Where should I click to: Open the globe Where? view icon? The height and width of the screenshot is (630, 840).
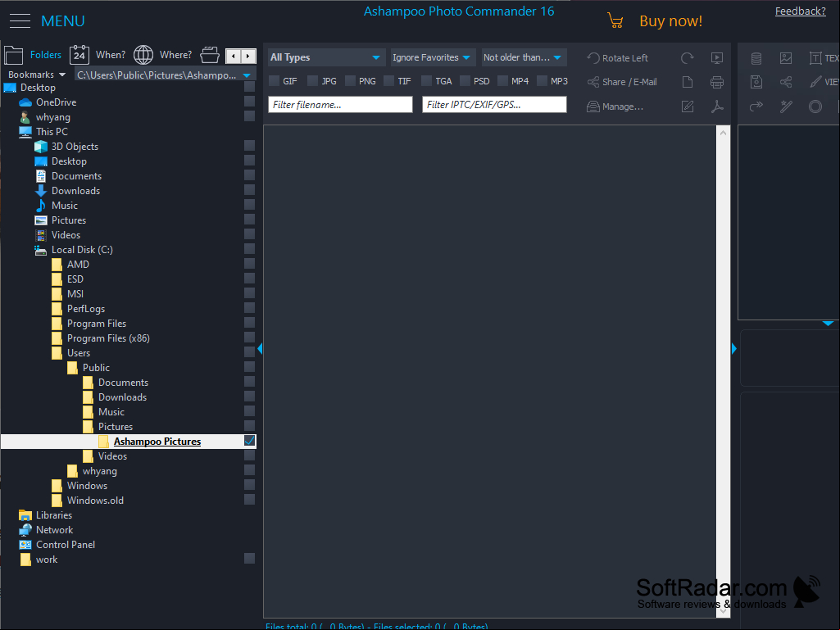click(x=143, y=55)
